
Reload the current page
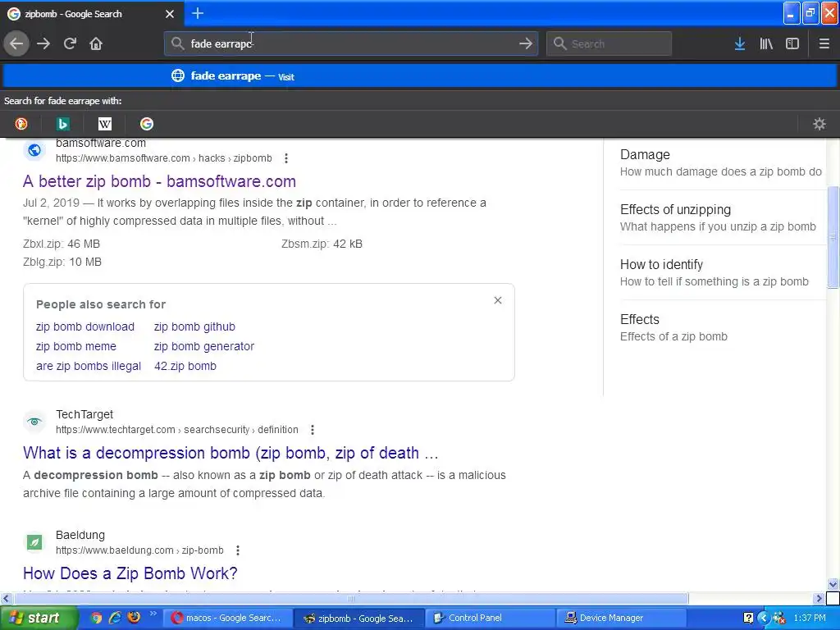pos(70,43)
